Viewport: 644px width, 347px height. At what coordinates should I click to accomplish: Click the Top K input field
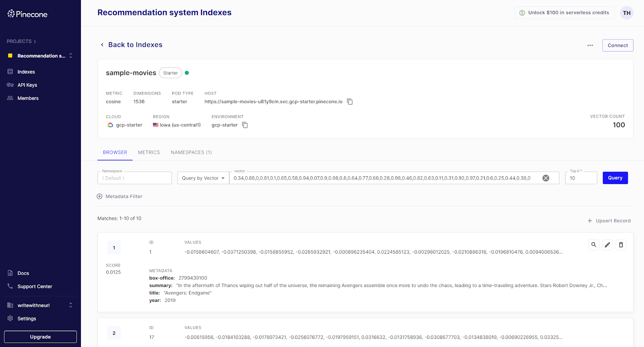(x=581, y=178)
